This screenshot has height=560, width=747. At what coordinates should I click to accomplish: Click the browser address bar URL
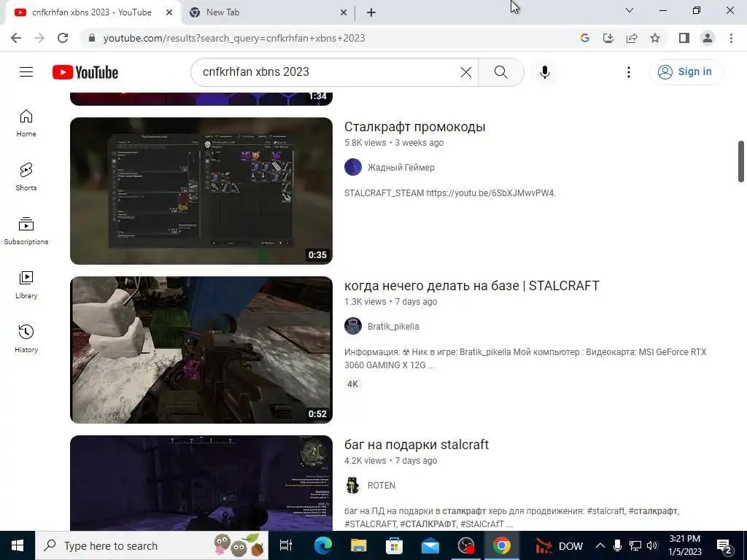coord(234,38)
